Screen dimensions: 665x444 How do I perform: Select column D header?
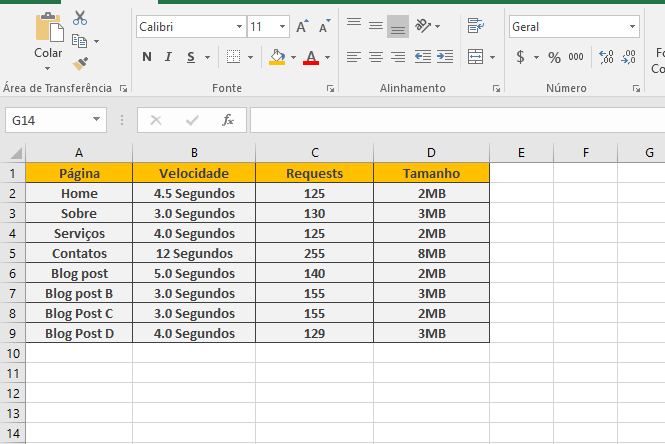[431, 153]
